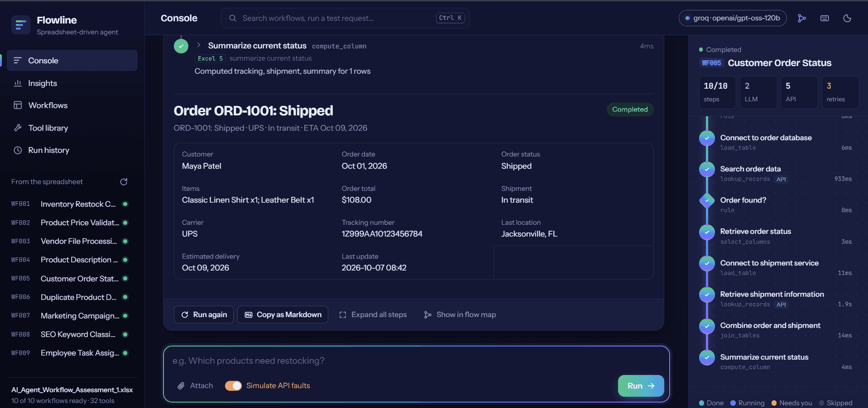
Task: Open the Tool library page
Action: [72, 128]
